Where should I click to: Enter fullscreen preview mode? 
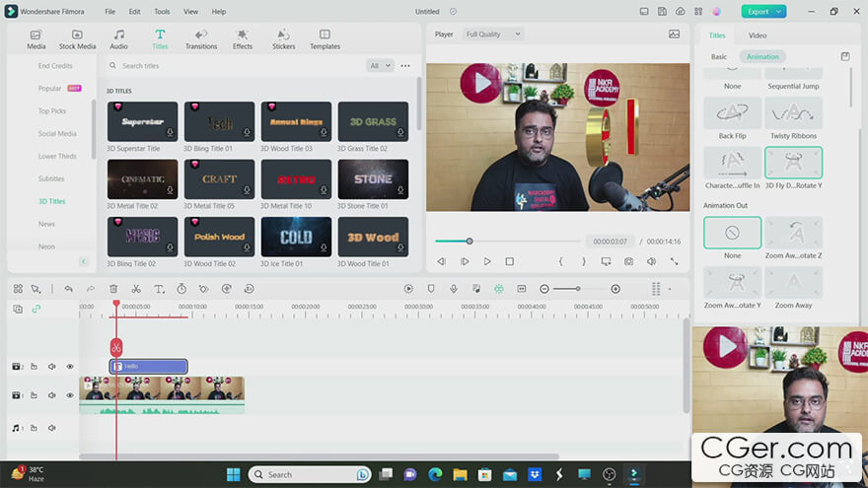pos(675,261)
